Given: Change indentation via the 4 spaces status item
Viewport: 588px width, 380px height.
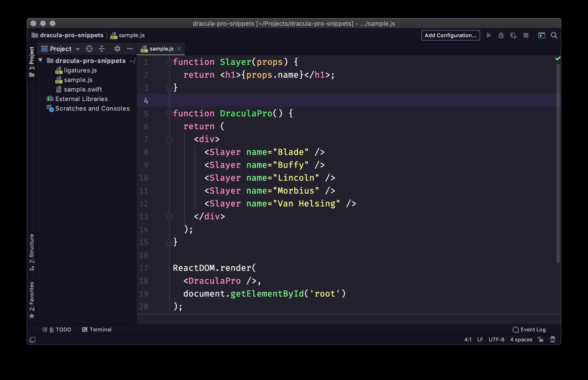Looking at the screenshot, I should pos(521,339).
